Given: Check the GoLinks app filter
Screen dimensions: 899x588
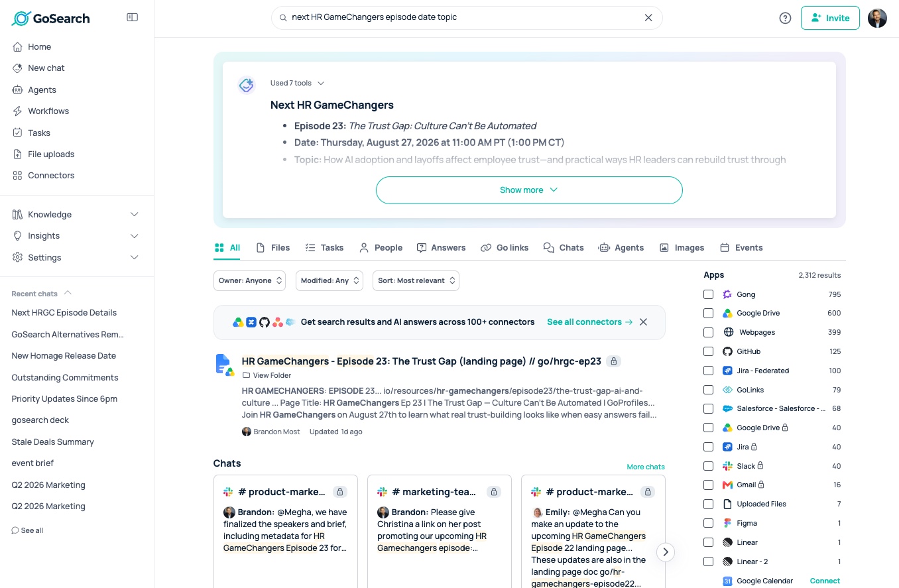Looking at the screenshot, I should coord(709,390).
